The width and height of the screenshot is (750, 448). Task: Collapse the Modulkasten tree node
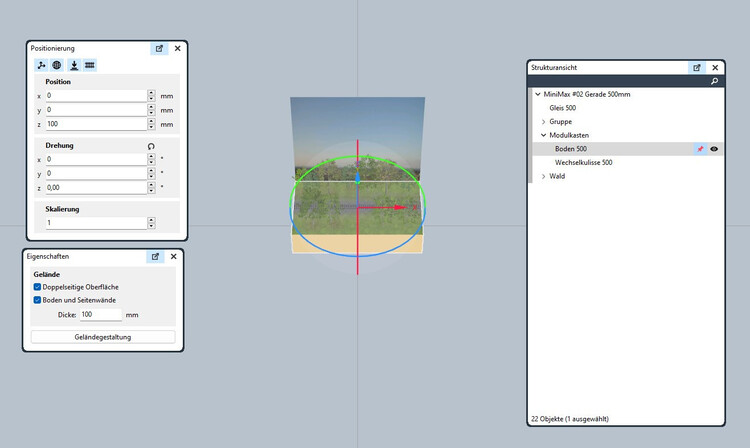[543, 135]
